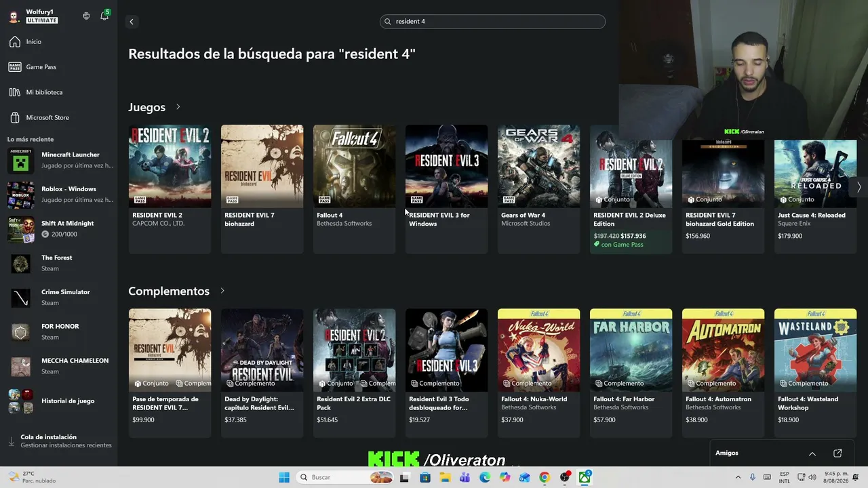Open the RESIDENT EVIL 7 biohazard game card

coord(262,189)
